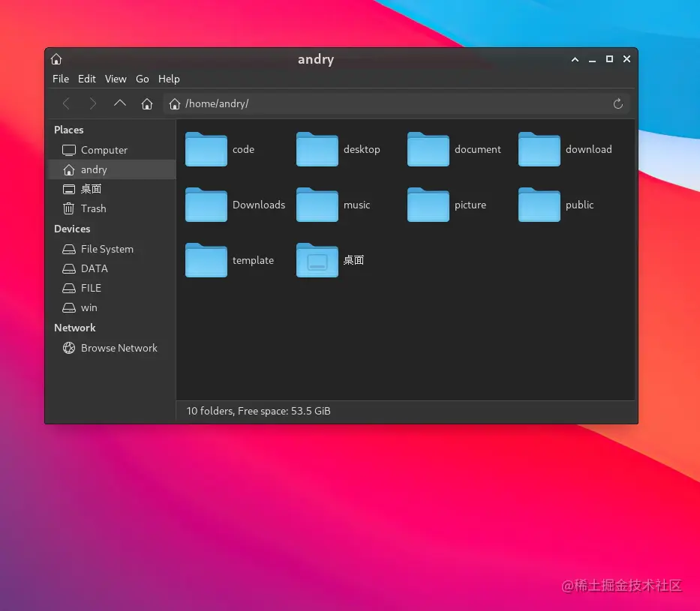Open the File menu
Viewport: 700px width, 611px height.
pyautogui.click(x=61, y=79)
